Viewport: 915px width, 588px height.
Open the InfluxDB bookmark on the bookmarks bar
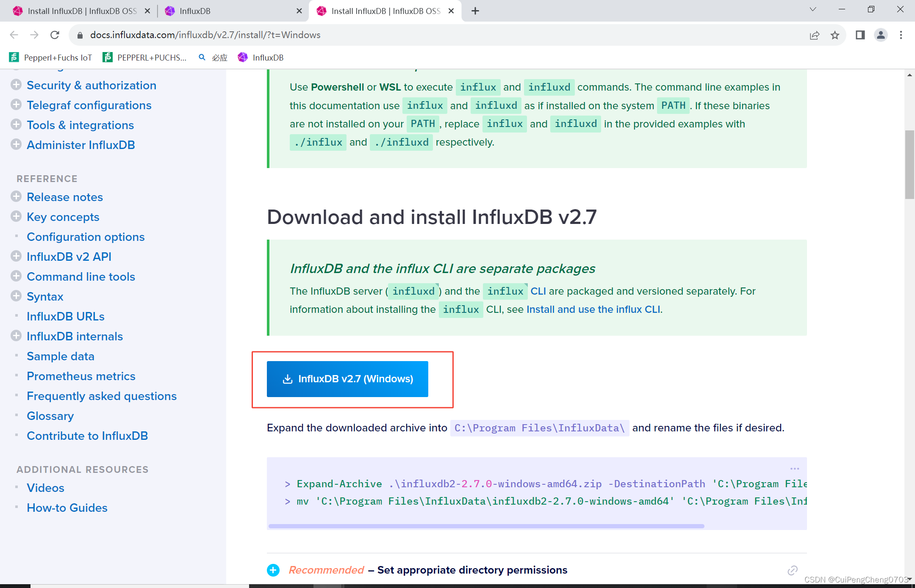[x=261, y=58]
